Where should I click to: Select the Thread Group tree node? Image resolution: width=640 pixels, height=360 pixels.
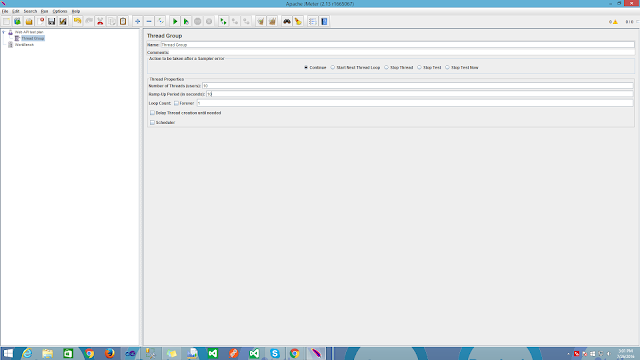tap(33, 38)
